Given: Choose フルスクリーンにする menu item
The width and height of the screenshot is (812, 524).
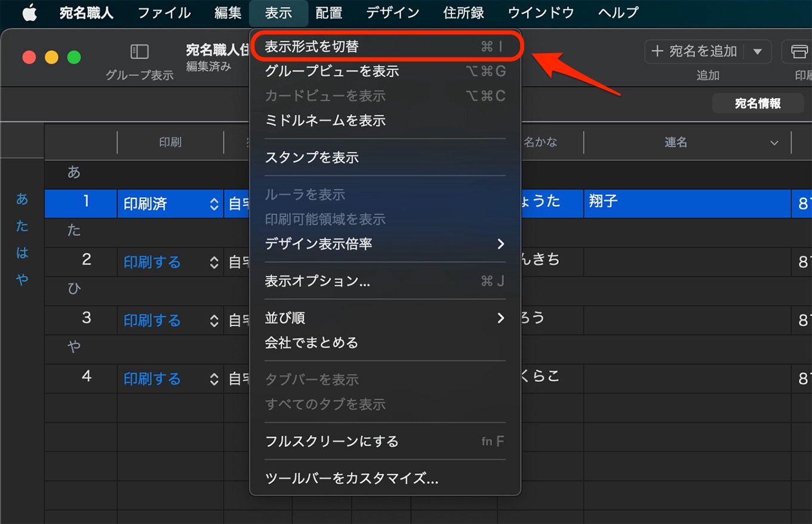Looking at the screenshot, I should (x=385, y=442).
